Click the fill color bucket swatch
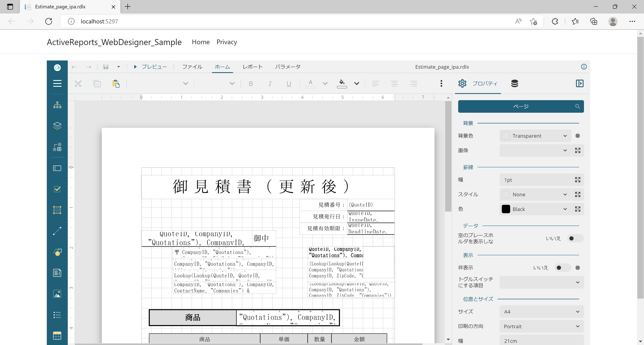The width and height of the screenshot is (644, 345). [342, 84]
